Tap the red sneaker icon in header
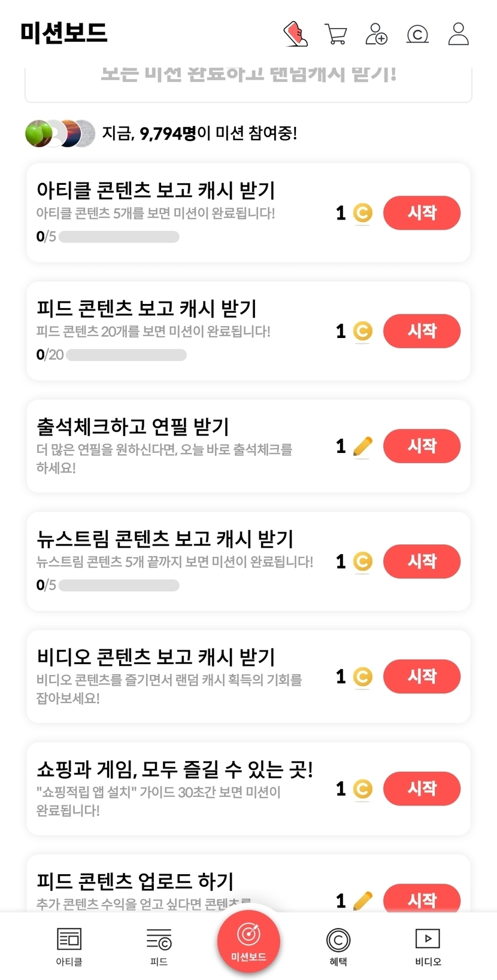Viewport: 497px width, 980px height. pos(295,34)
